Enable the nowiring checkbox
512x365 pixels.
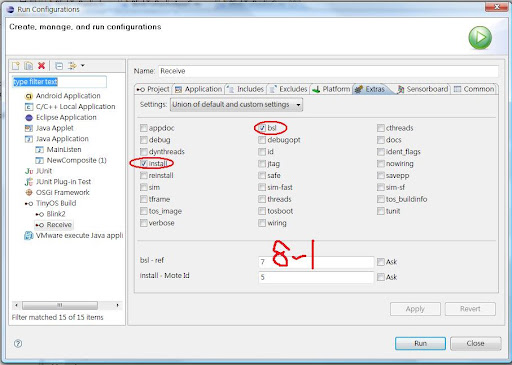(x=381, y=164)
